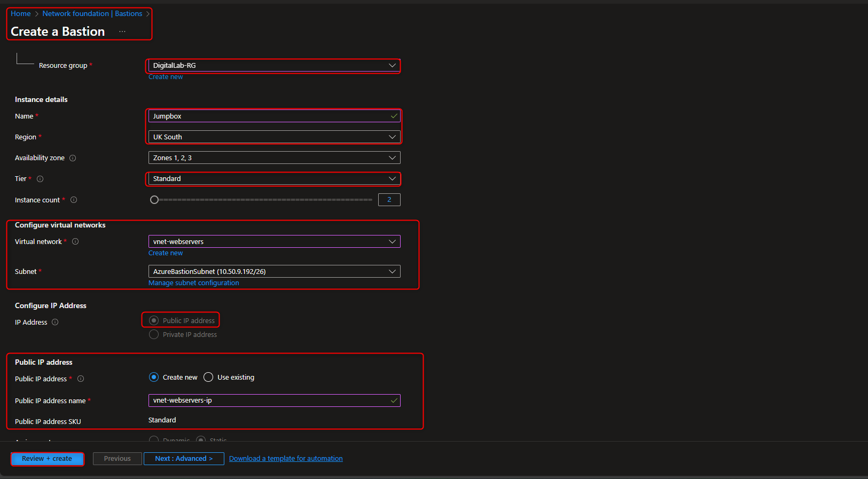Image resolution: width=868 pixels, height=479 pixels.
Task: Click the Standard Public IP SKU value
Action: click(162, 420)
